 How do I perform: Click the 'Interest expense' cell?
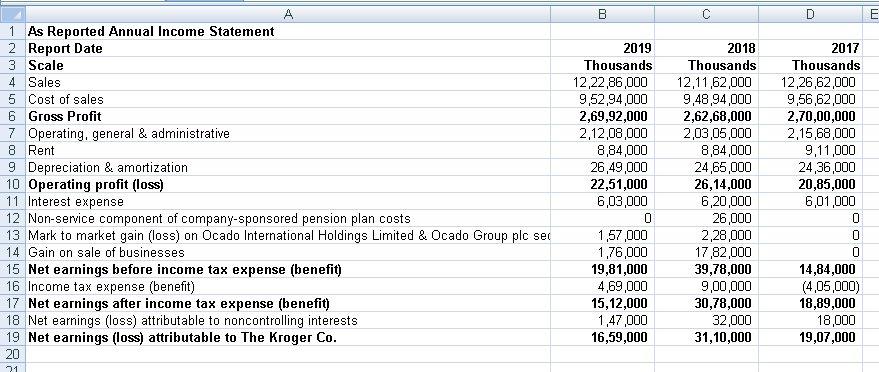click(x=288, y=201)
